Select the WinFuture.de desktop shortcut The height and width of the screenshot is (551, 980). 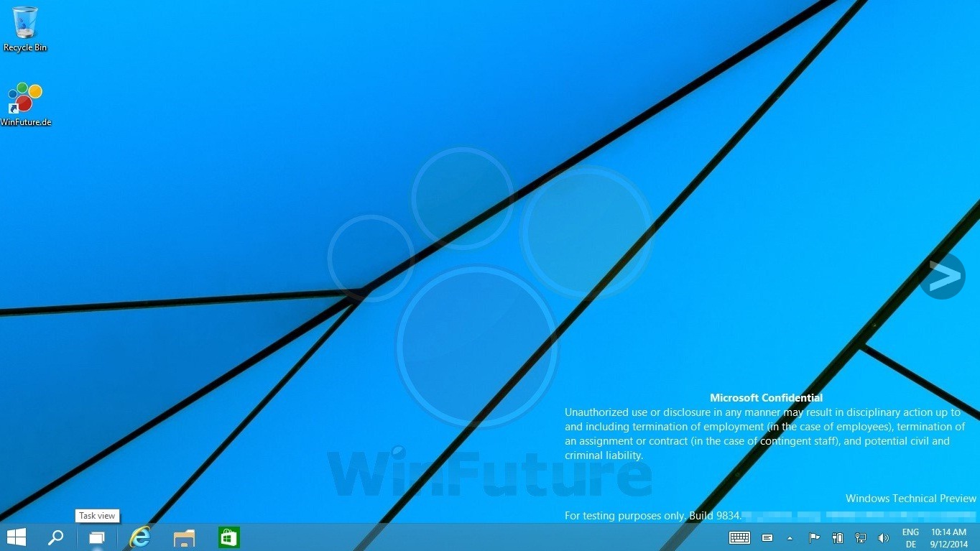[25, 105]
